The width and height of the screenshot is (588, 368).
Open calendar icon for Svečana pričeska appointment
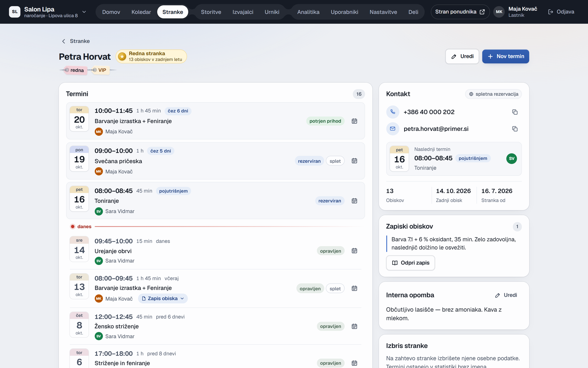(354, 161)
